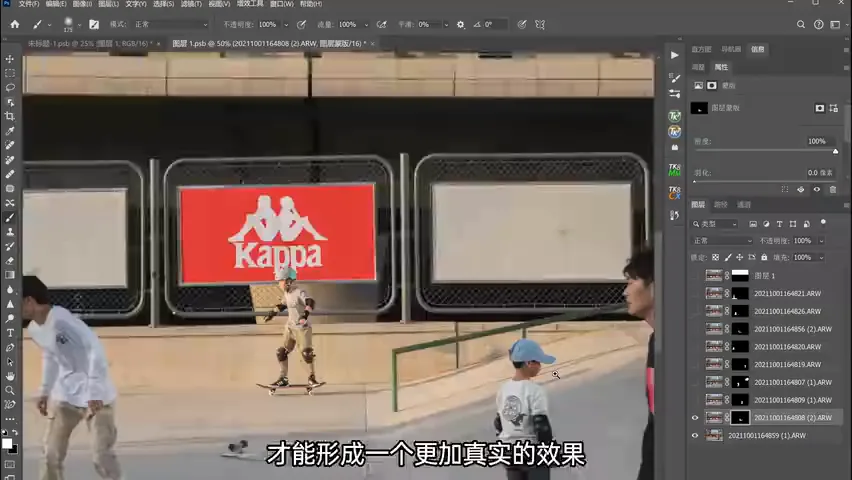This screenshot has height=480, width=852.
Task: Load selection from mask icon in Properties
Action: point(785,189)
